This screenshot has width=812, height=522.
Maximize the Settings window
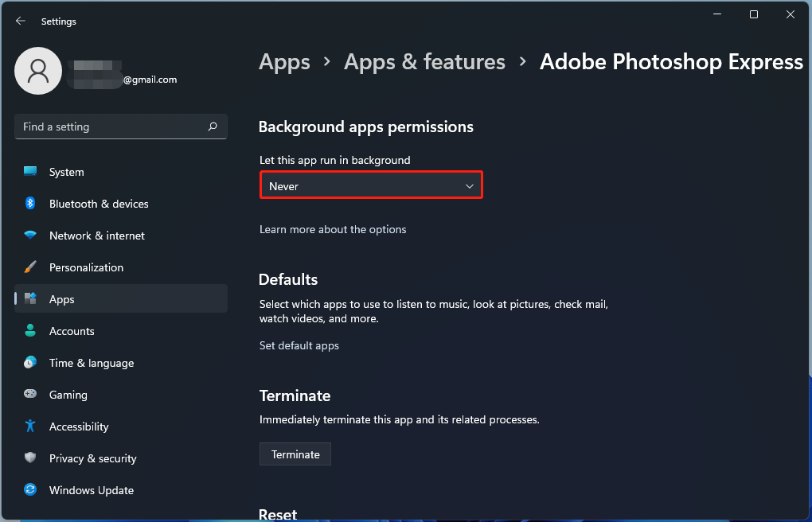[x=754, y=14]
